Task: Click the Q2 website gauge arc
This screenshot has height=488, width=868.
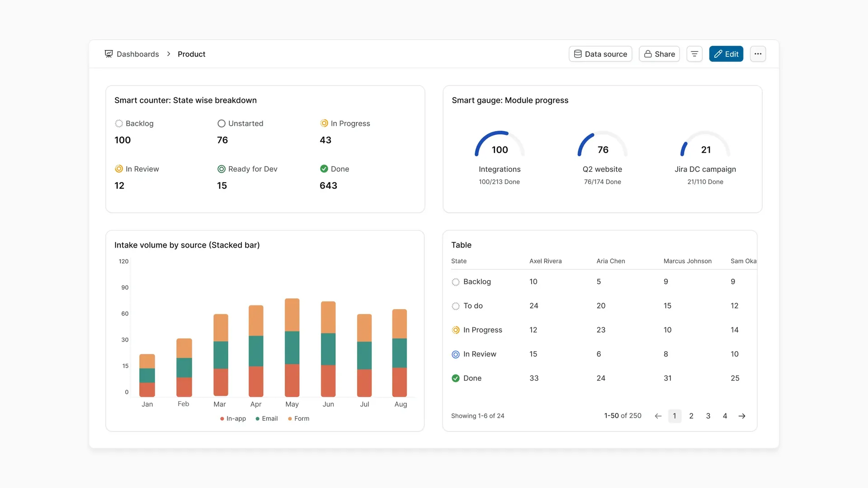Action: click(603, 143)
